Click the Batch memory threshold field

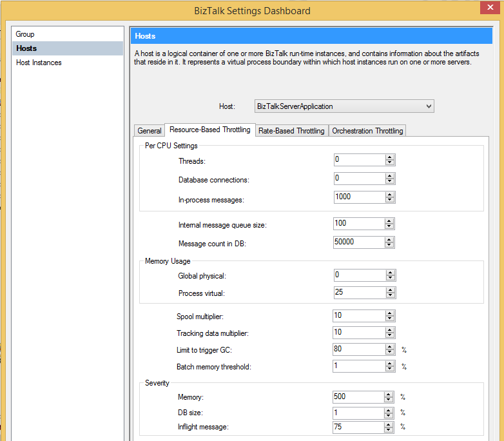coord(359,366)
